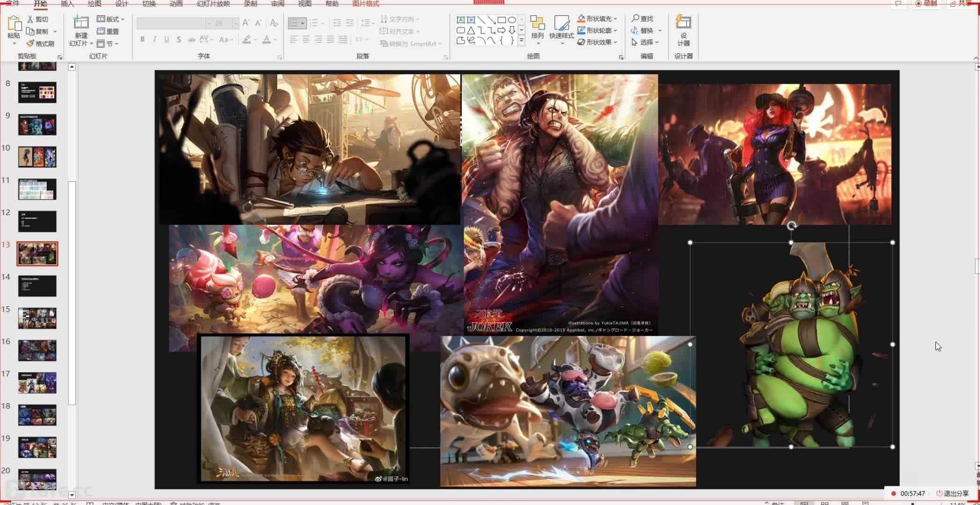
Task: Select triangle shape in gallery
Action: 471,30
